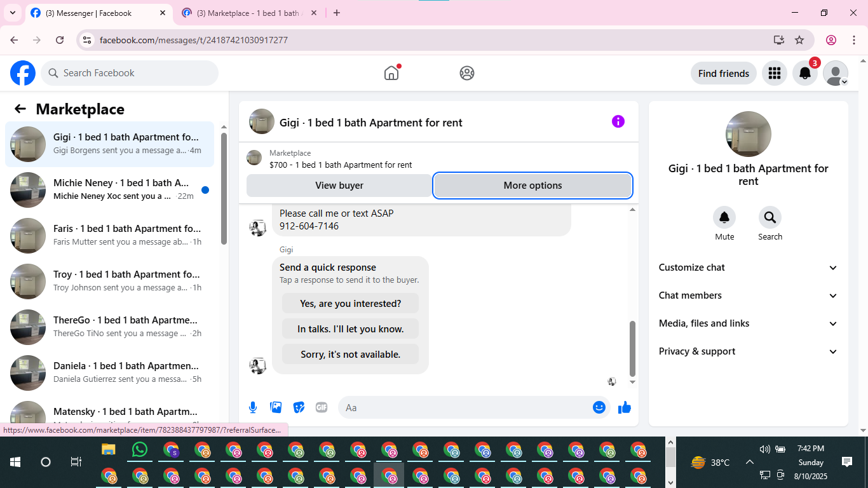The image size is (868, 488).
Task: Open the Facebook apps menu grid icon
Action: pos(774,73)
